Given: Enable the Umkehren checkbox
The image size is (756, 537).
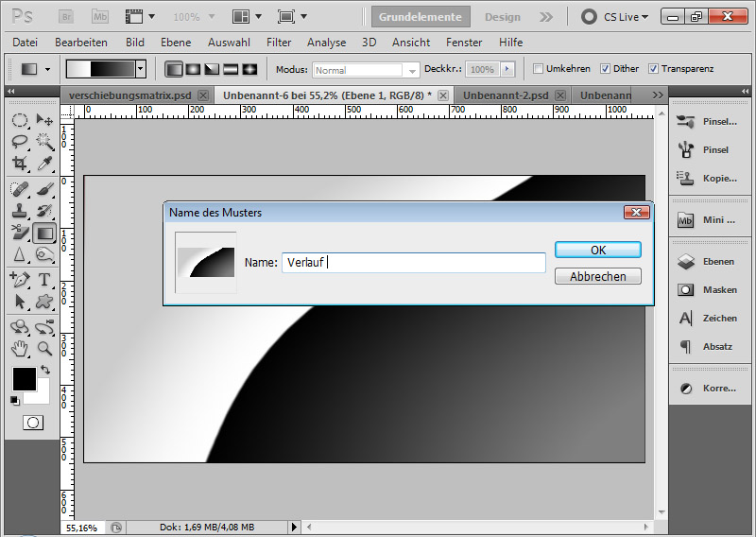Looking at the screenshot, I should coord(539,69).
